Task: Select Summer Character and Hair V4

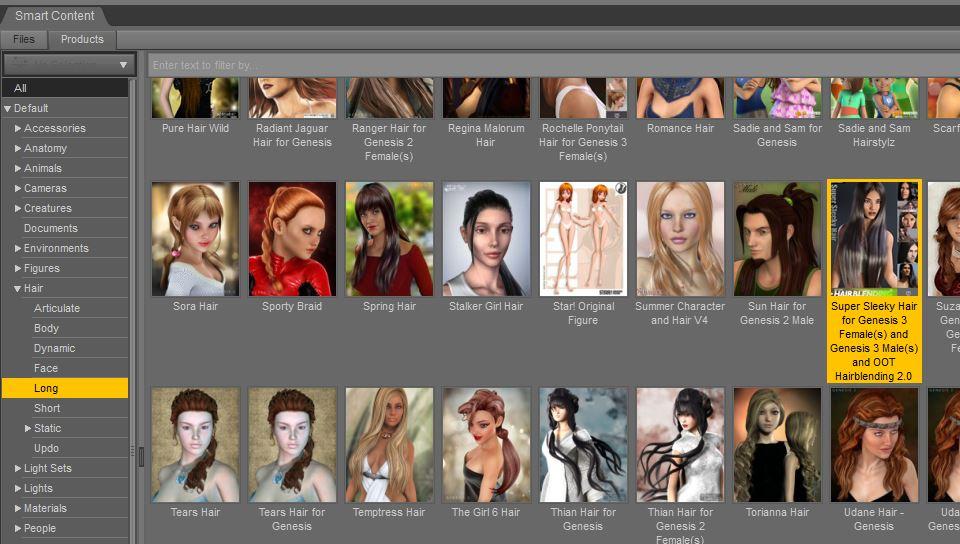Action: [x=680, y=239]
